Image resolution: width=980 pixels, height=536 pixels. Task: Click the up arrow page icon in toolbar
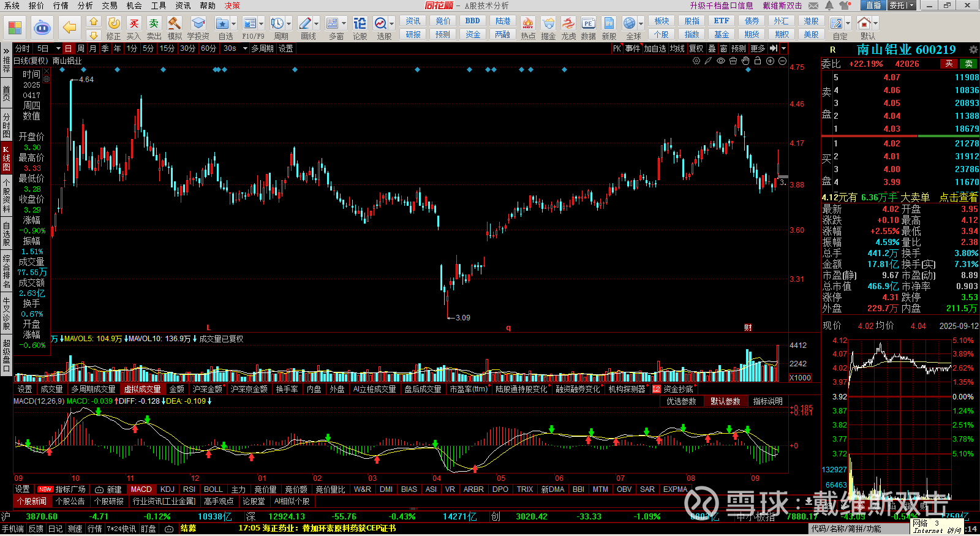pyautogui.click(x=93, y=21)
